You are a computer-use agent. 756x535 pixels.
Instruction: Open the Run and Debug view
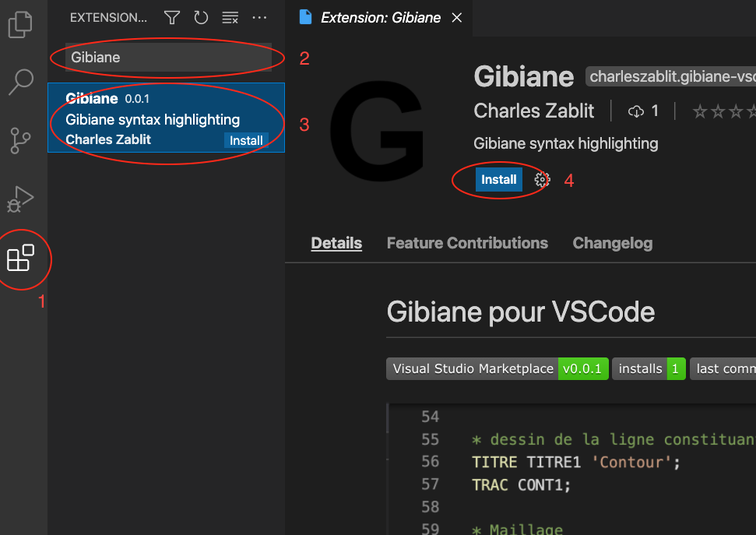click(x=20, y=199)
